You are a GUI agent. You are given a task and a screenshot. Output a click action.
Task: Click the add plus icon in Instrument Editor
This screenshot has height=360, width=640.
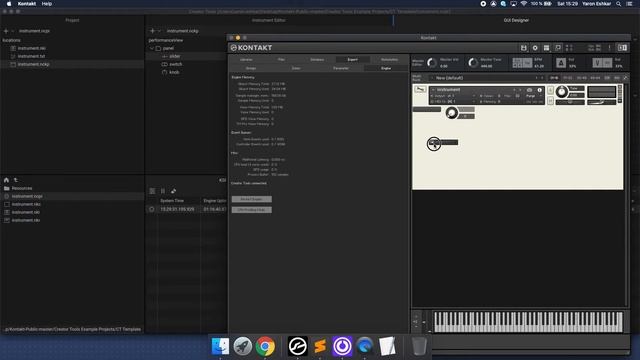point(152,31)
